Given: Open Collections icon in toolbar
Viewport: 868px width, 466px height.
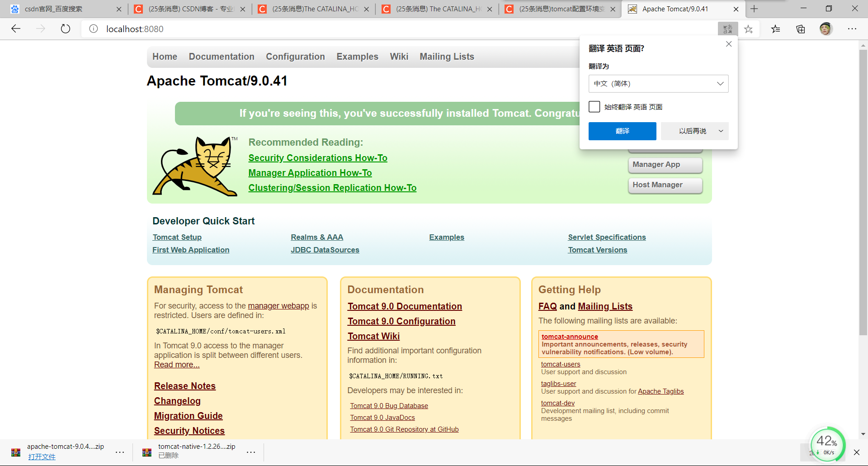Looking at the screenshot, I should pos(801,29).
